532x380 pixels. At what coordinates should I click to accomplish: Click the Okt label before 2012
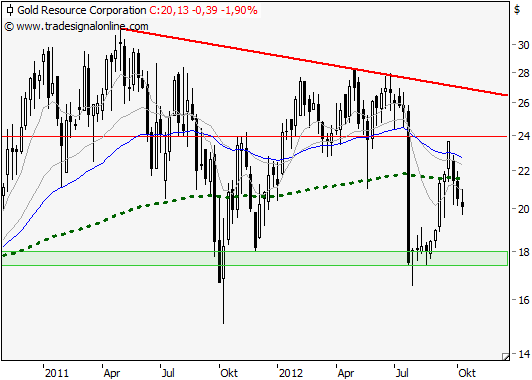click(229, 373)
